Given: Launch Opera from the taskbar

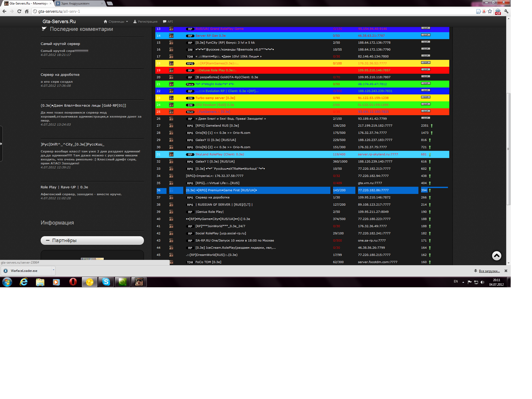Looking at the screenshot, I should 73,282.
